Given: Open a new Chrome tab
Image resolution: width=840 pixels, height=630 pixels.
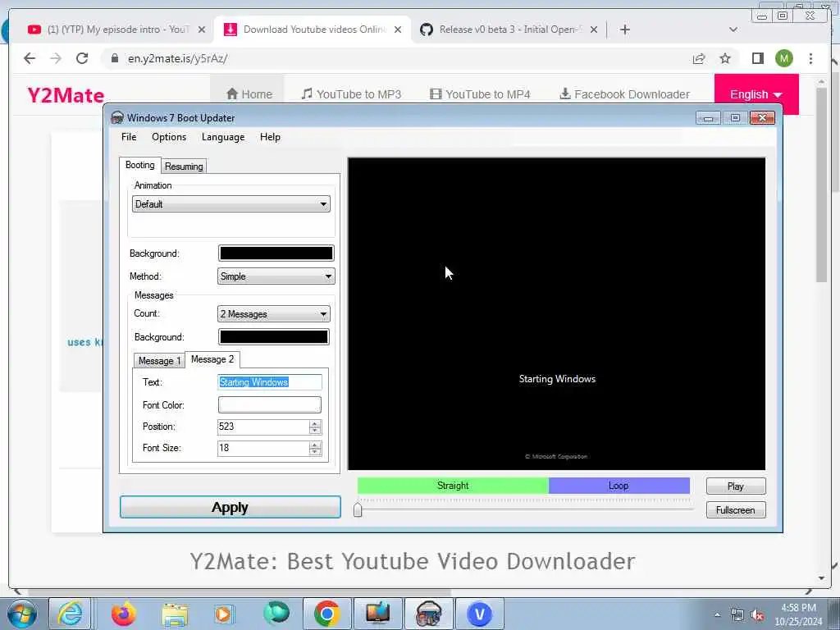Looking at the screenshot, I should (x=624, y=30).
